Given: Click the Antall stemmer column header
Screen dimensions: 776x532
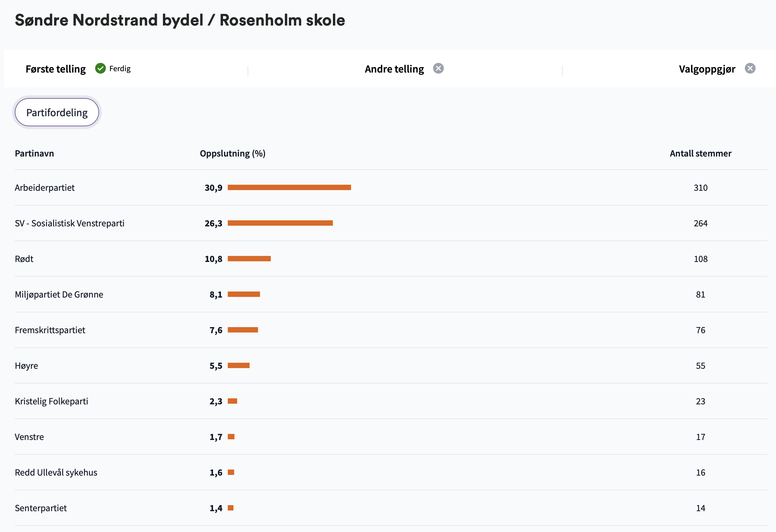Looking at the screenshot, I should pyautogui.click(x=701, y=153).
